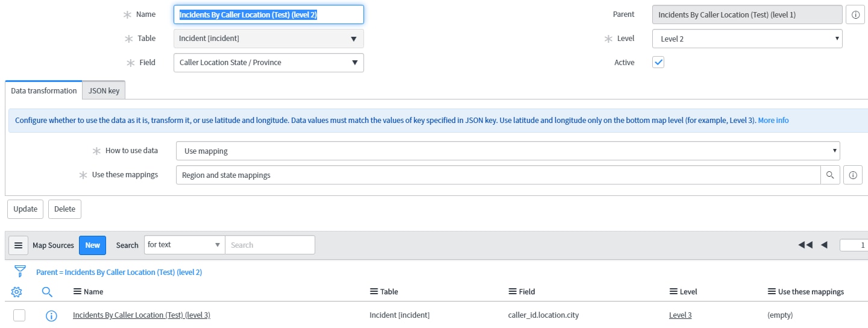Toggle column search magnifier icon
868x328 pixels.
(x=47, y=292)
